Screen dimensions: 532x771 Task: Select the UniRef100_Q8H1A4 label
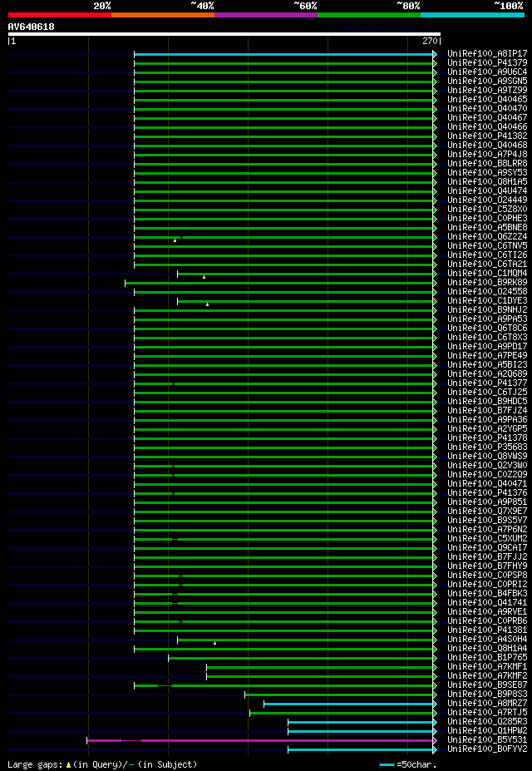point(487,650)
